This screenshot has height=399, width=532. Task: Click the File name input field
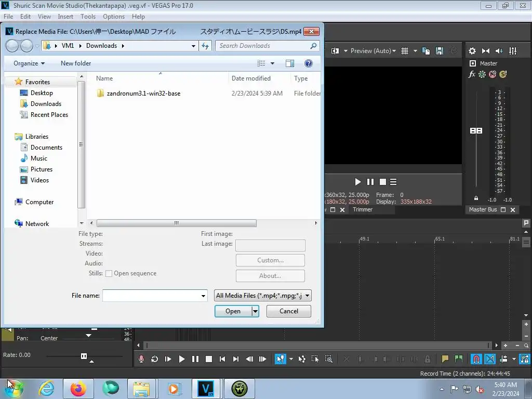pos(151,296)
